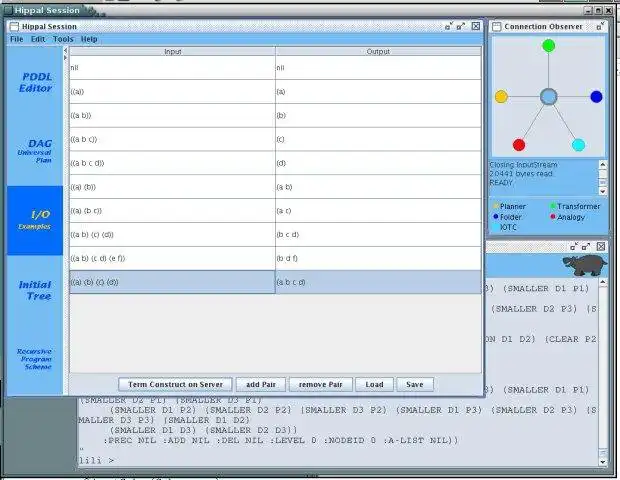This screenshot has height=480, width=620.
Task: Click the hippo logo icon
Action: [x=584, y=265]
